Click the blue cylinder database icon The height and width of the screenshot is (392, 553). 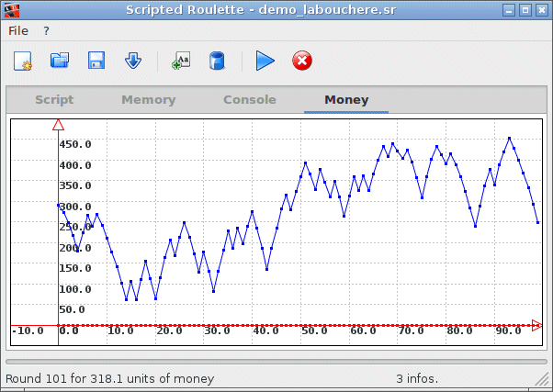pyautogui.click(x=217, y=61)
